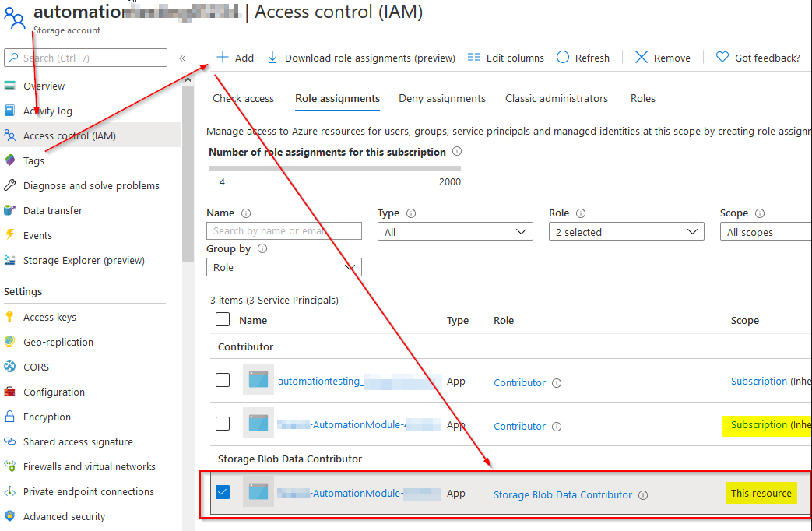
Task: Open the Type filter dropdown
Action: pos(455,231)
